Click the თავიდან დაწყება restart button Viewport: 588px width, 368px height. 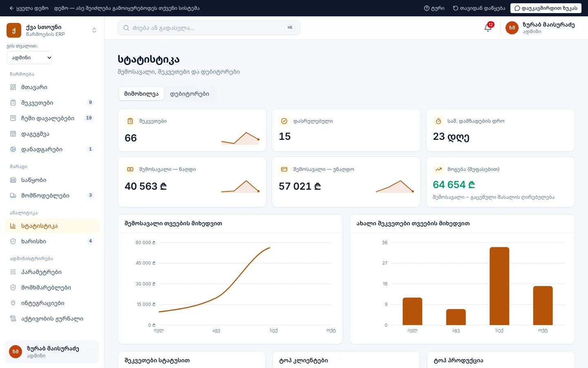[479, 8]
